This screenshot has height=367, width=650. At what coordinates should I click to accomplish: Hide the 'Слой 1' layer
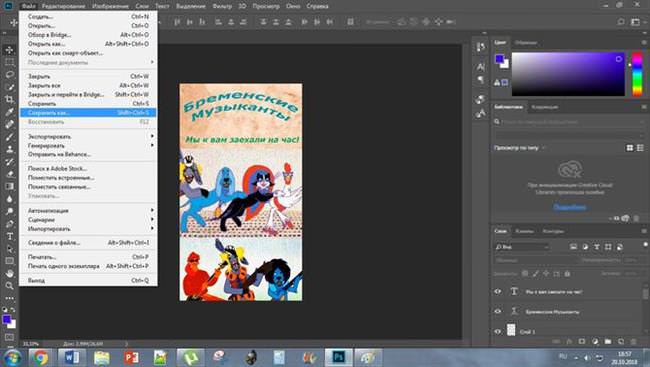498,331
